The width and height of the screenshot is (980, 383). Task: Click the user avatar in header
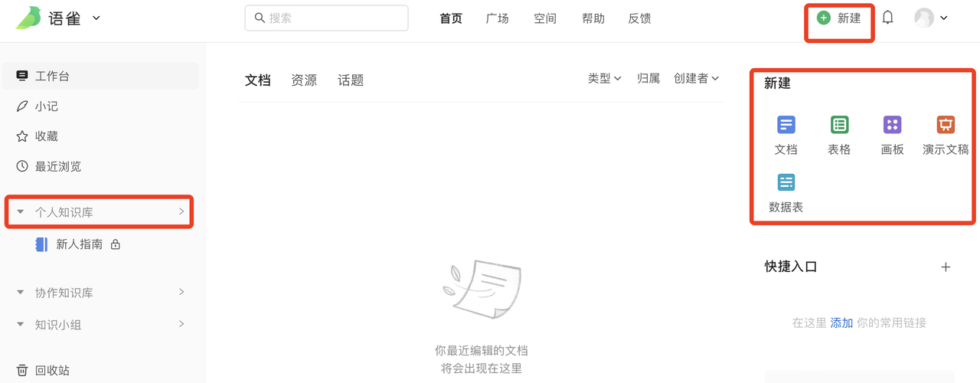(x=924, y=18)
